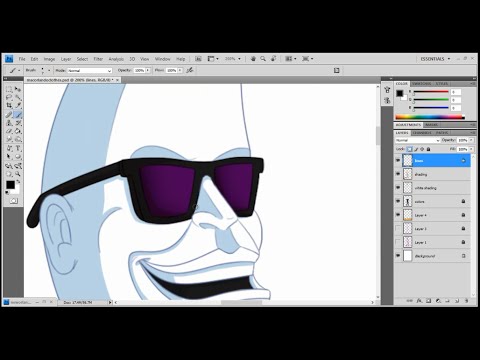Select the 3D Orbit camera tool

[18, 166]
